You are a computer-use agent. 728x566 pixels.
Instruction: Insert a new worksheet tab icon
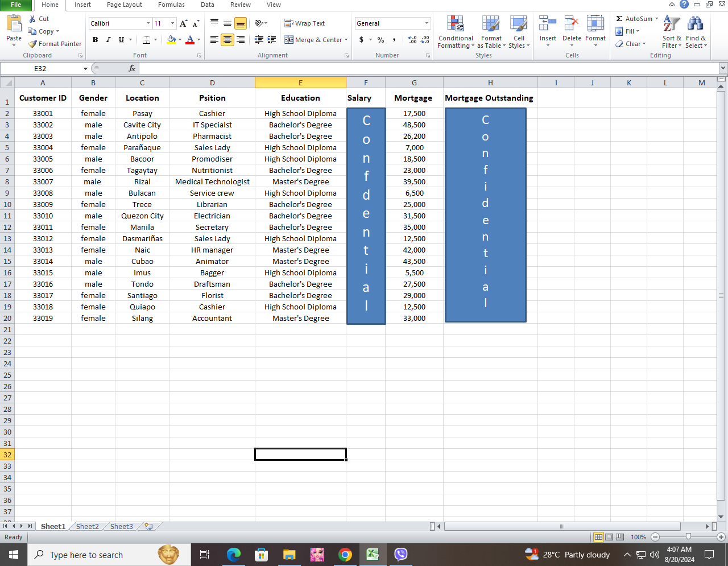click(148, 527)
